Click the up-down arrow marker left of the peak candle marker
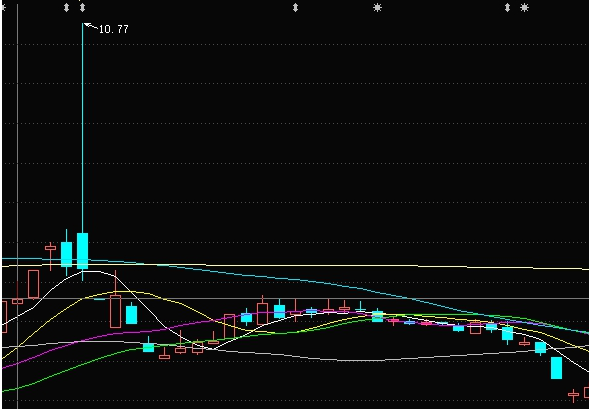This screenshot has height=411, width=589. (x=66, y=8)
